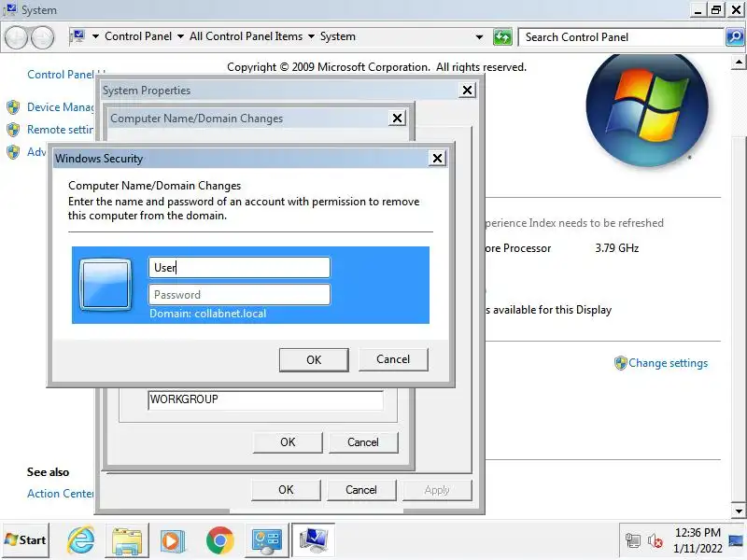Open the Start menu
Screen dimensions: 747x560
pyautogui.click(x=26, y=540)
